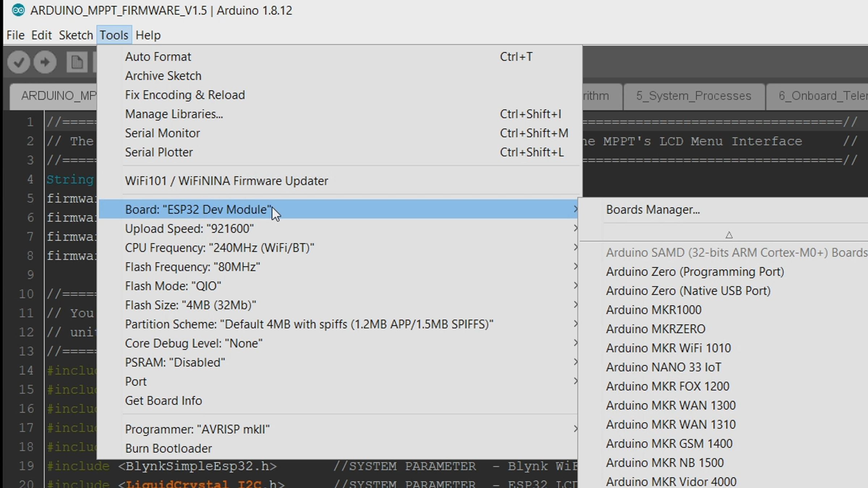Expand the Board ESP32 Dev Module submenu
This screenshot has width=868, height=488.
pos(339,209)
